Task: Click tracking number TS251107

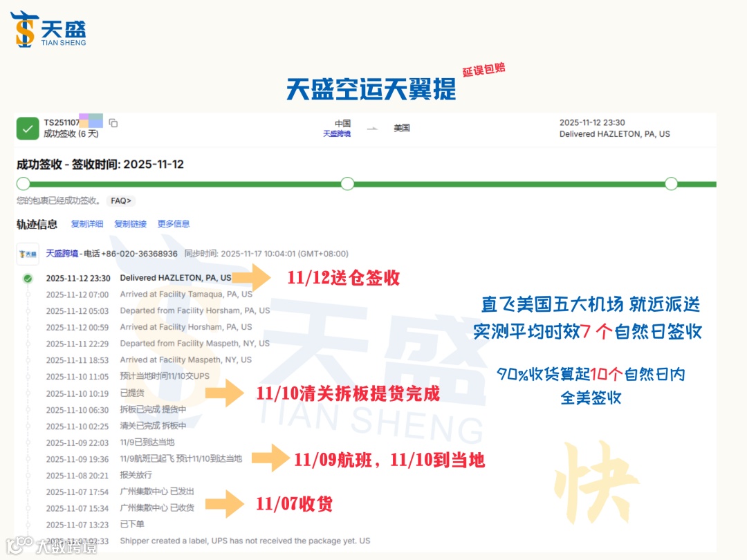Action: point(62,123)
